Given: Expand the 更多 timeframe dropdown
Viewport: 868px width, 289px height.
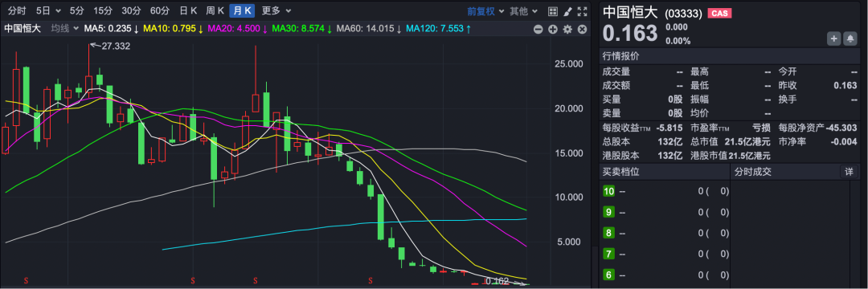Looking at the screenshot, I should pos(276,10).
